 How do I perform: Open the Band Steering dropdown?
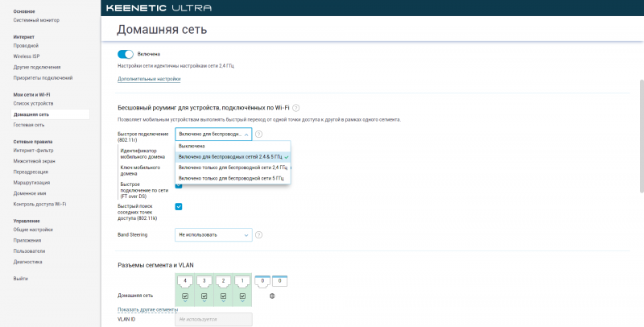click(x=213, y=235)
